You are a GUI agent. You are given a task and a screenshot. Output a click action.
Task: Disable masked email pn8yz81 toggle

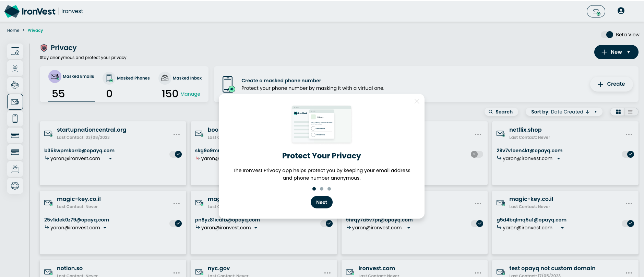click(x=326, y=224)
